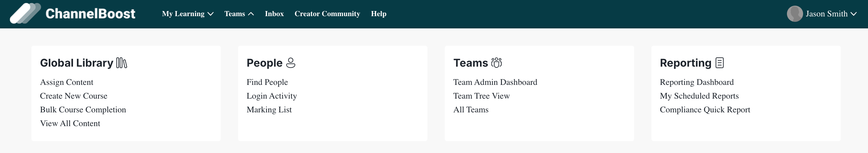Screen dimensions: 868x153
Task: Open Bulk Course Completion
Action: 83,110
